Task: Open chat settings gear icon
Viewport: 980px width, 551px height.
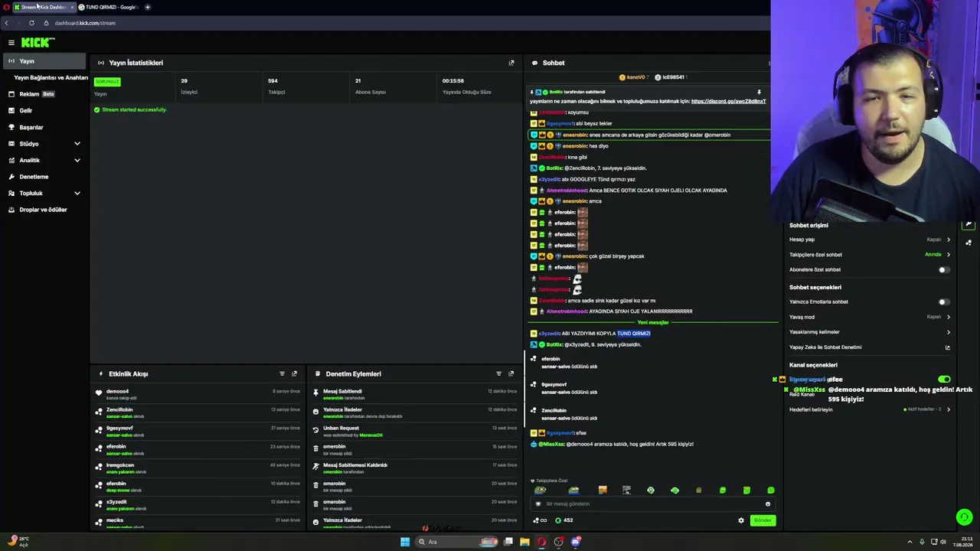Action: (740, 520)
